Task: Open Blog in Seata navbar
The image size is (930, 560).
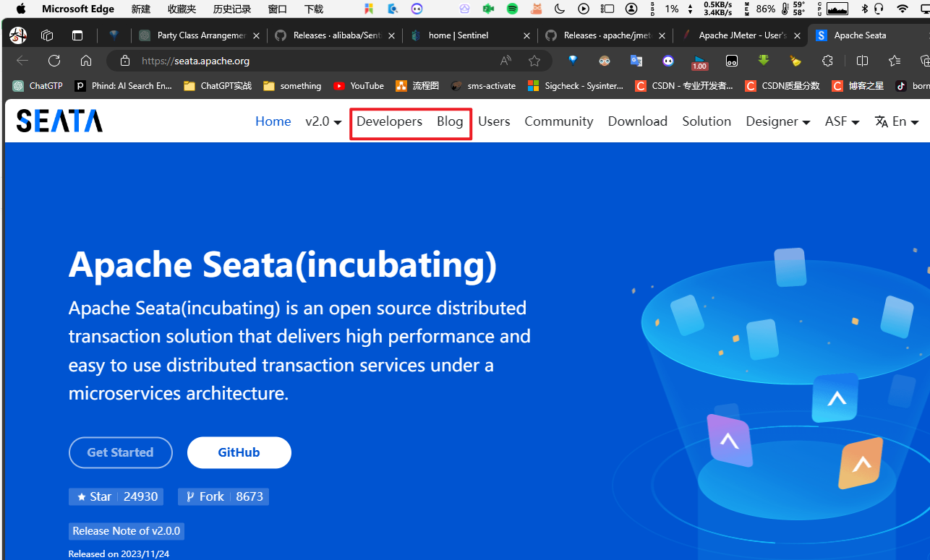Action: [450, 121]
